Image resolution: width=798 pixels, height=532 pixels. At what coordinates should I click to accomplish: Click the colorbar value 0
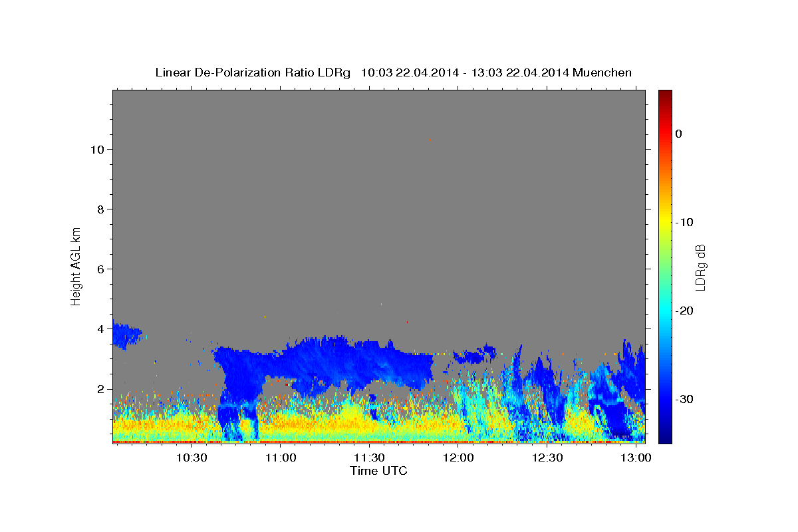pos(678,134)
